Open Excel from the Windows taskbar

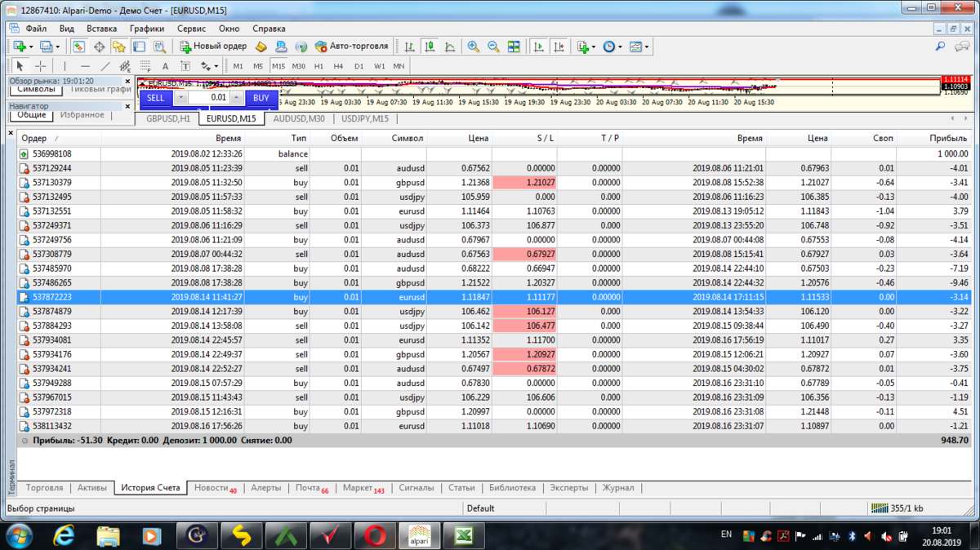coord(464,535)
